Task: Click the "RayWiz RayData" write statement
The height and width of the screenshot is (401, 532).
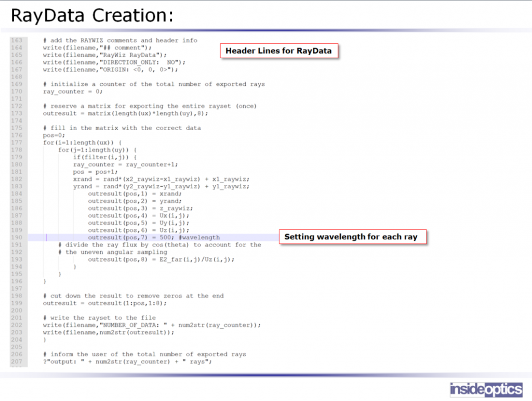Action: [x=104, y=55]
